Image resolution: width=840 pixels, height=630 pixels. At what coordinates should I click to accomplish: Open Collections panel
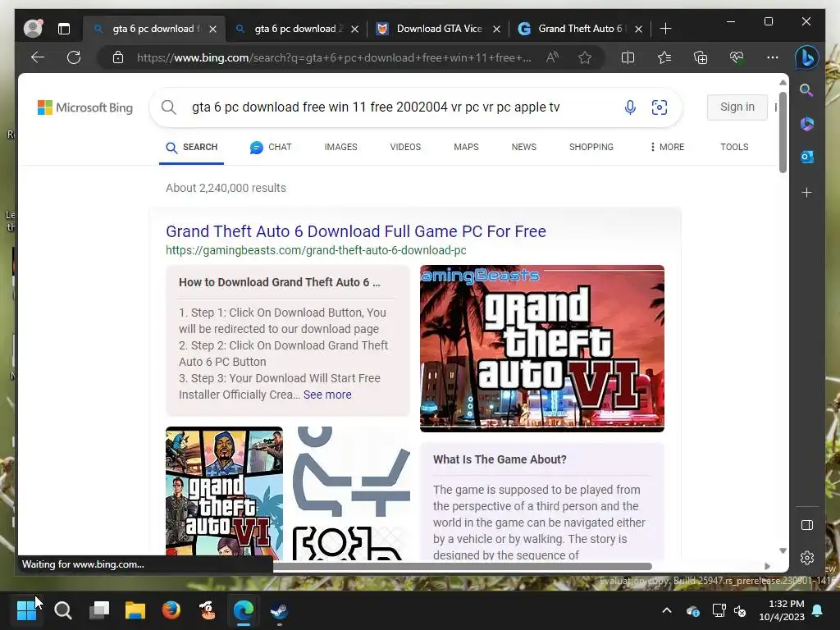701,57
